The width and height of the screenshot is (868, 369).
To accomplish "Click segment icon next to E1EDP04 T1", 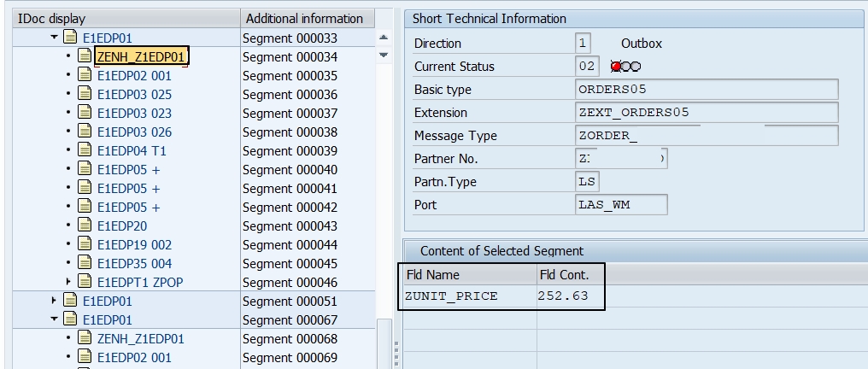I will 85,150.
